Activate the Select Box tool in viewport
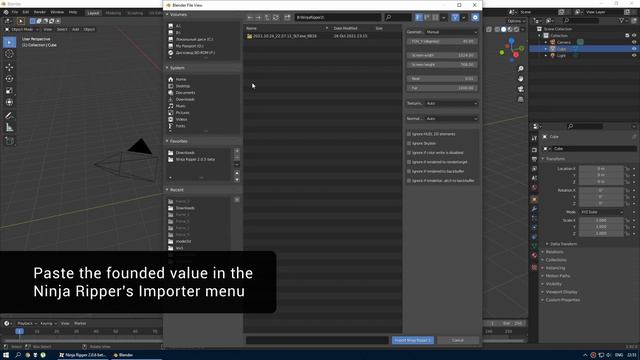This screenshot has width=640, height=360. 9,42
